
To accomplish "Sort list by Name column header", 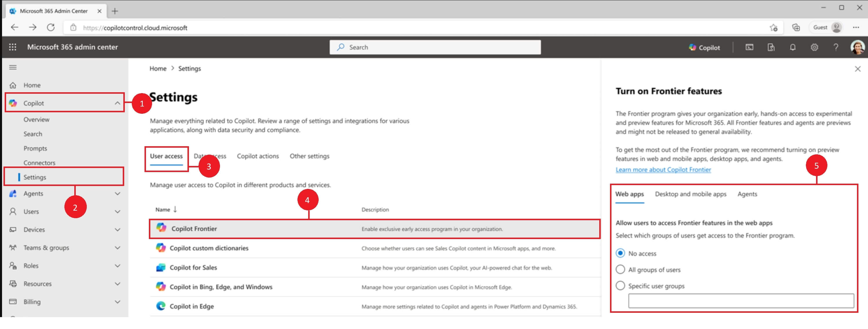I will click(x=163, y=210).
